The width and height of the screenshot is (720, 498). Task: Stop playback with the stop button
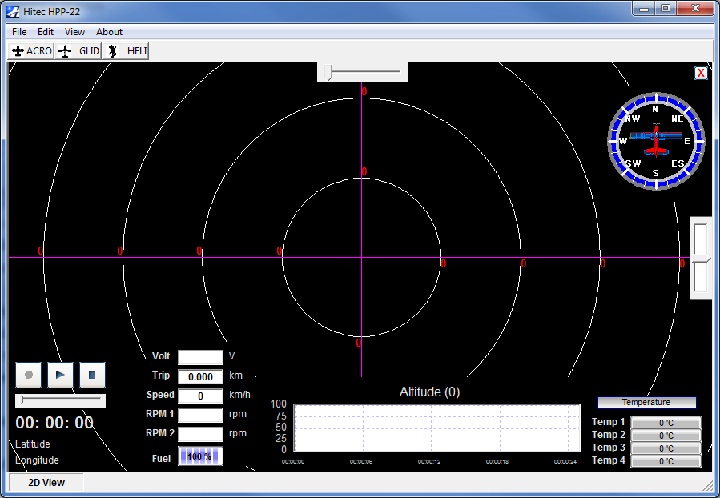click(x=91, y=375)
